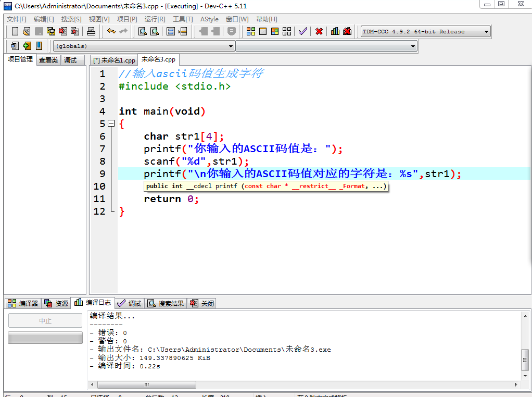Viewport: 532px width, 397px height.
Task: Stop execution with the red X icon
Action: coord(319,32)
